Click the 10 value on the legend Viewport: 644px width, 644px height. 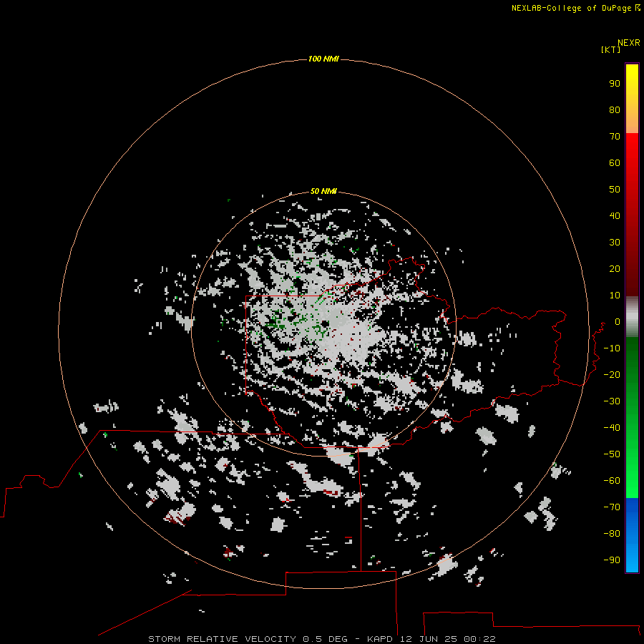click(x=615, y=296)
